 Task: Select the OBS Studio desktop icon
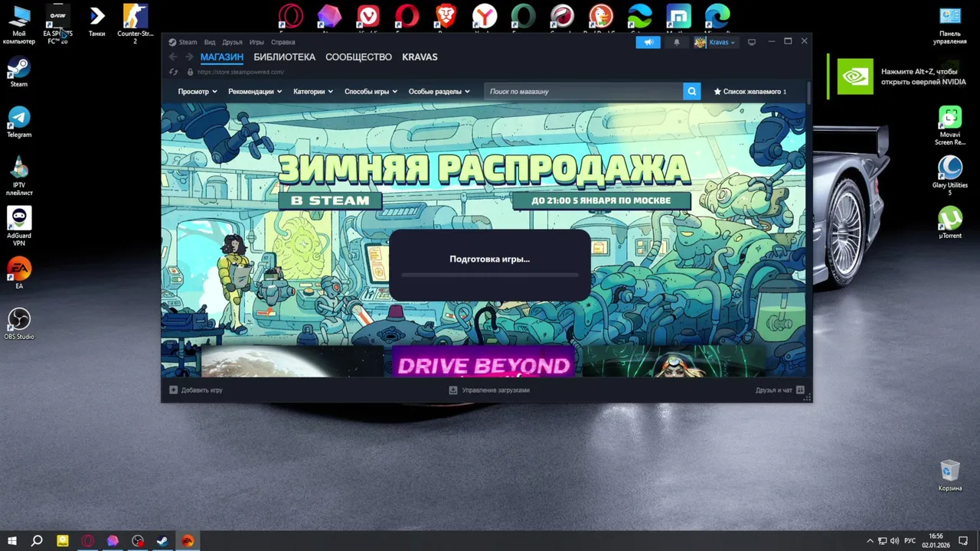tap(18, 324)
